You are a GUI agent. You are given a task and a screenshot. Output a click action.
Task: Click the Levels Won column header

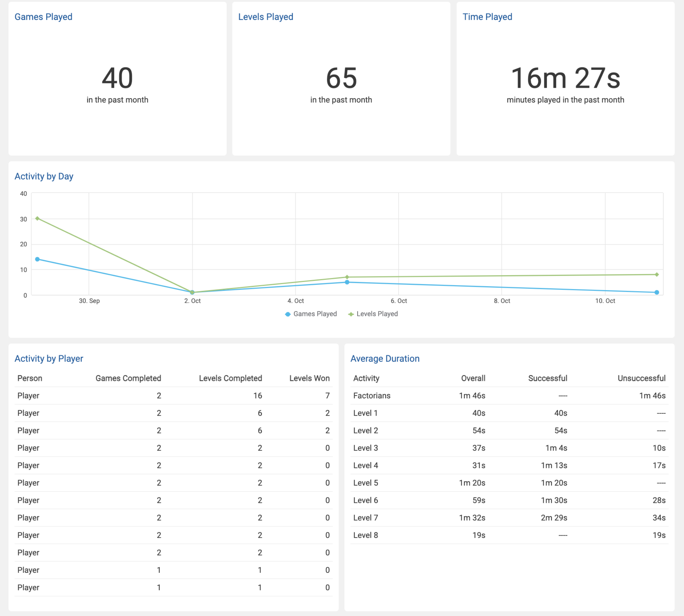(x=309, y=378)
